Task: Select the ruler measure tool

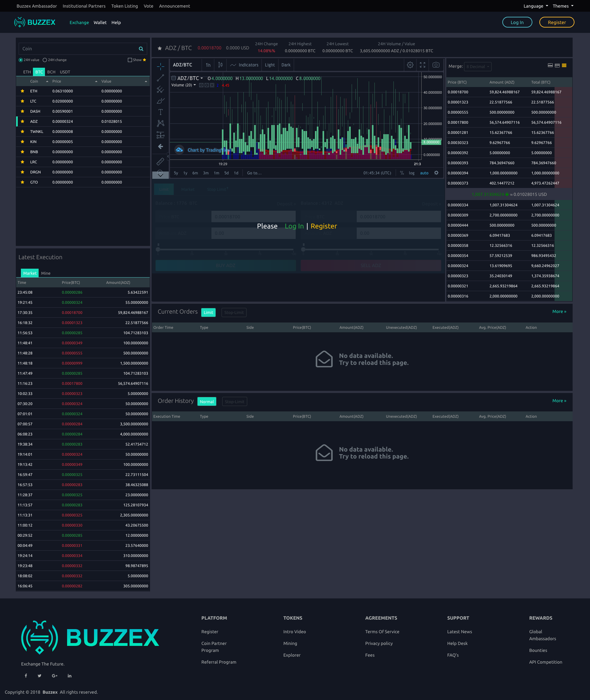Action: pos(160,161)
